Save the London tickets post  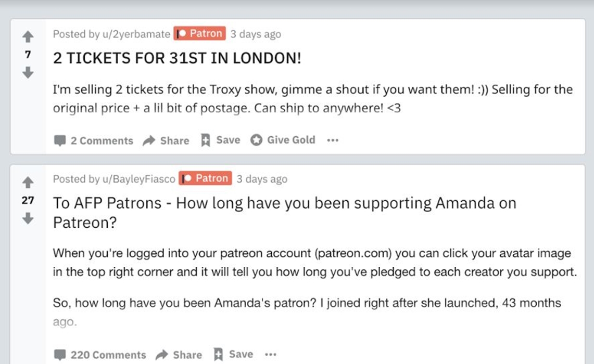click(220, 140)
